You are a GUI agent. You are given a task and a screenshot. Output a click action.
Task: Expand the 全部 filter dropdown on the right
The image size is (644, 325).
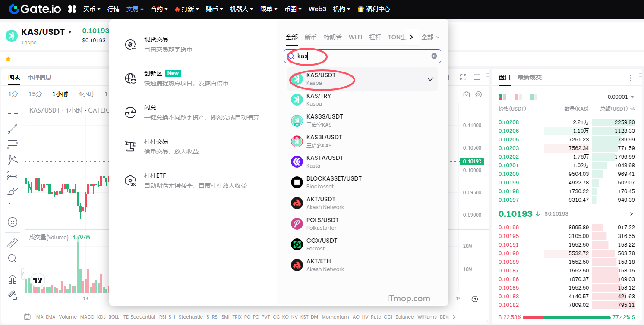(430, 37)
